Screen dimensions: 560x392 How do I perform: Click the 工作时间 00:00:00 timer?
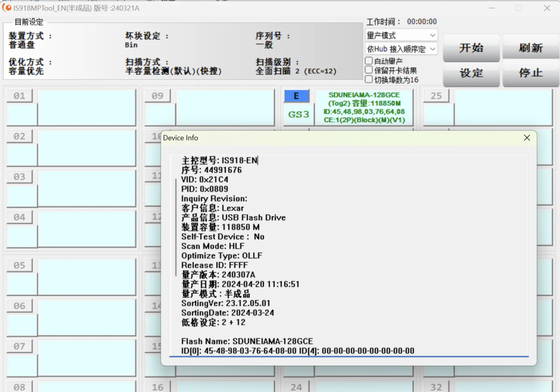point(401,22)
